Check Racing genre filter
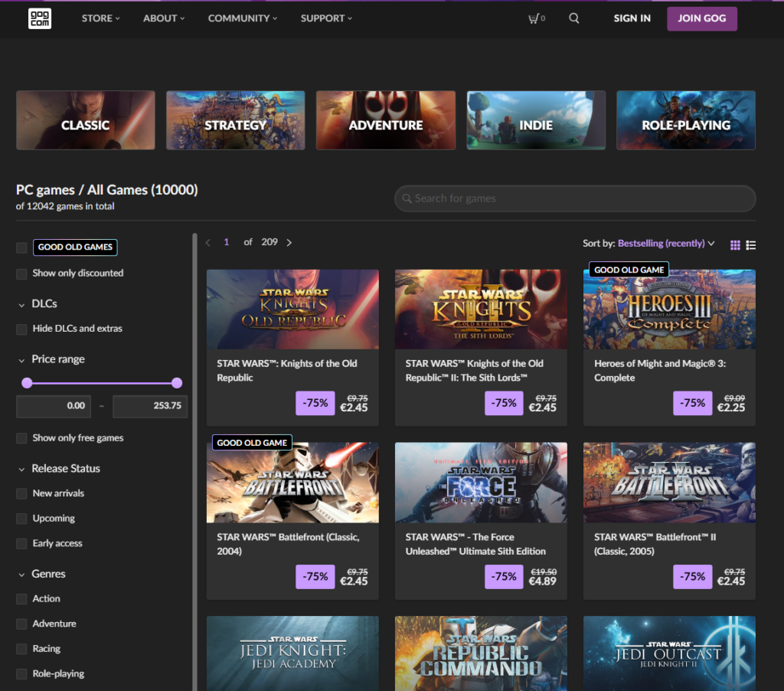This screenshot has width=784, height=691. coord(21,649)
